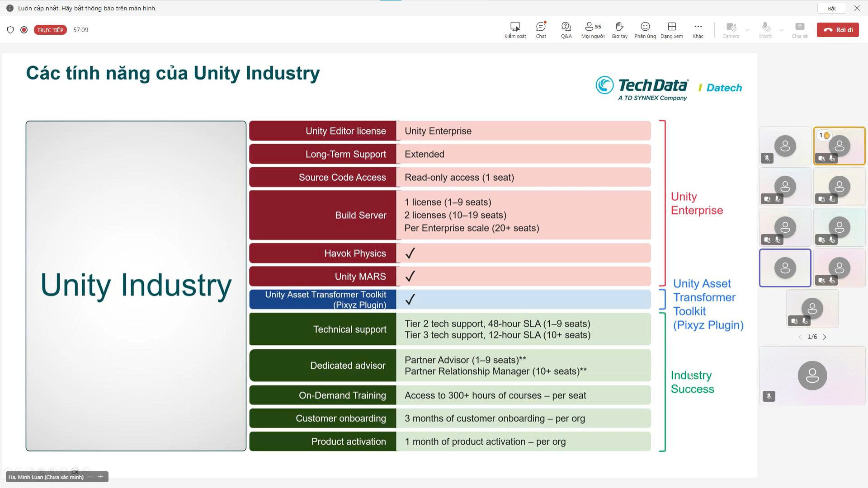Leave the meeting with Rời đi
This screenshot has height=488, width=868.
[838, 30]
